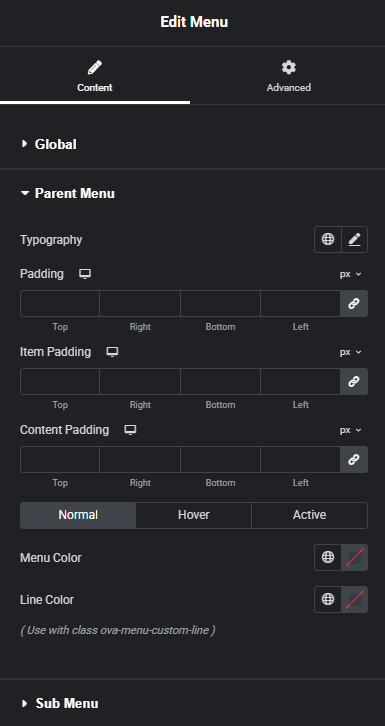
Task: Open responsive device icon beside Padding
Action: click(85, 274)
